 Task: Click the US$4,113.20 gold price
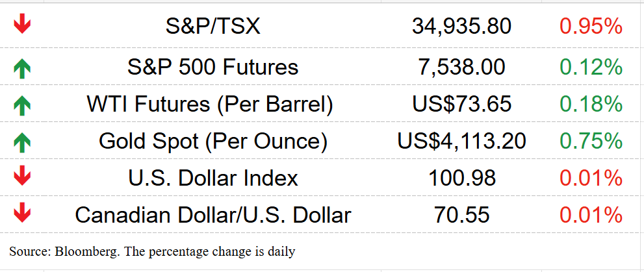click(461, 142)
